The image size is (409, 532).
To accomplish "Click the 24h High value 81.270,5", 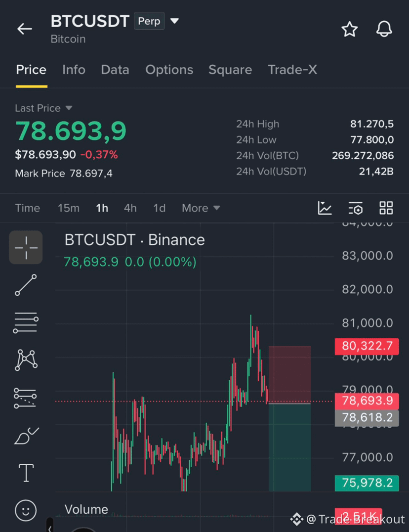I will click(x=372, y=124).
